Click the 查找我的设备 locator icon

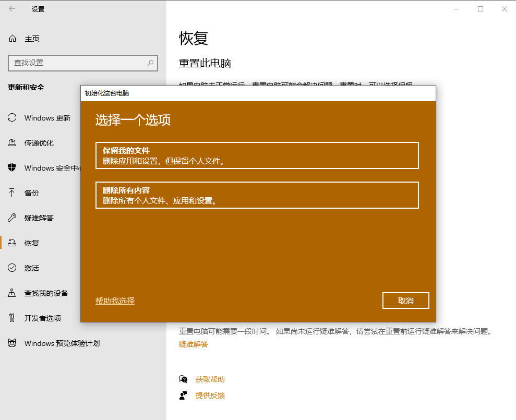coord(12,293)
